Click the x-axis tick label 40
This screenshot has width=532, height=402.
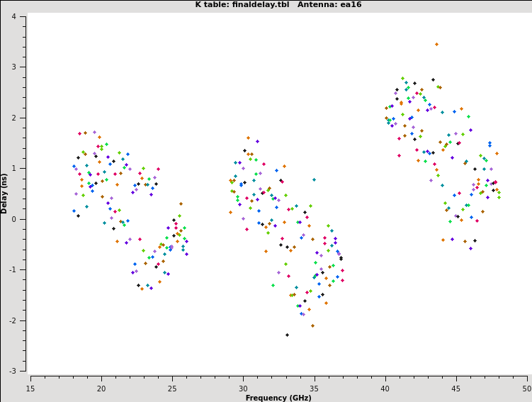pos(385,389)
